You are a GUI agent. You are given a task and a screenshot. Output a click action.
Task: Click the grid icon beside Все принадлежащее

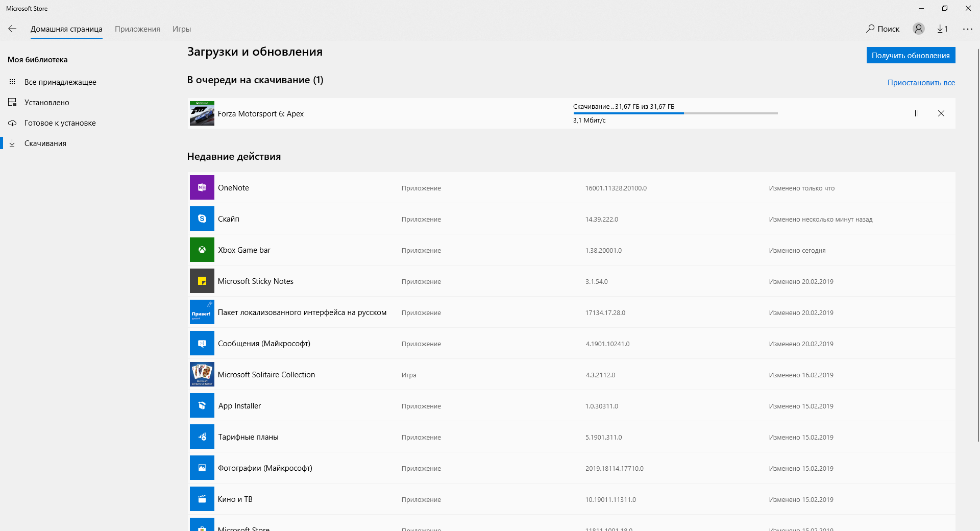[x=12, y=82]
